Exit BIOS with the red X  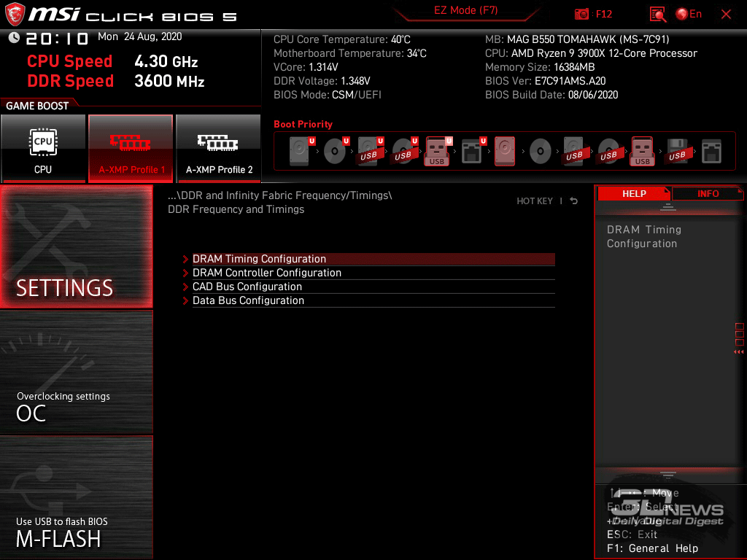[x=726, y=15]
